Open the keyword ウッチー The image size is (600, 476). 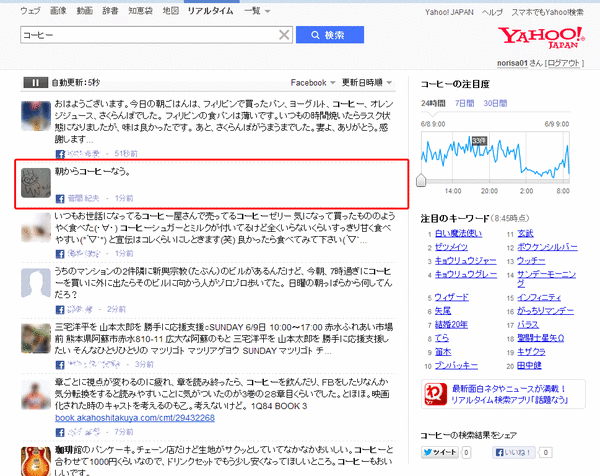coord(531,261)
